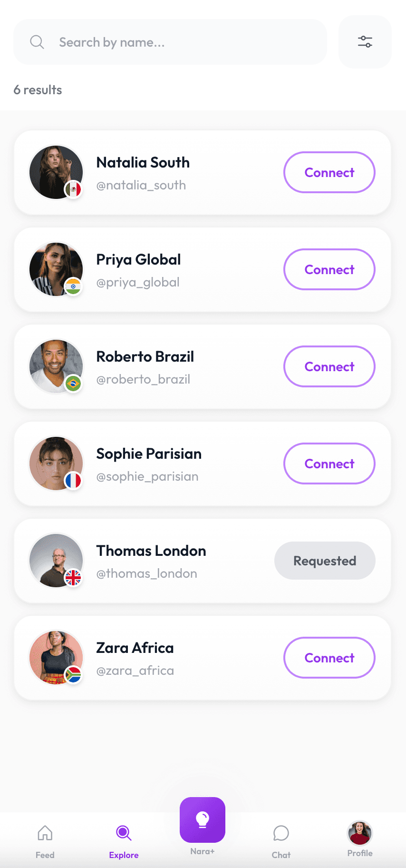Open Zara Africa's profile picture
Viewport: 406px width, 868px height.
[x=53, y=655]
